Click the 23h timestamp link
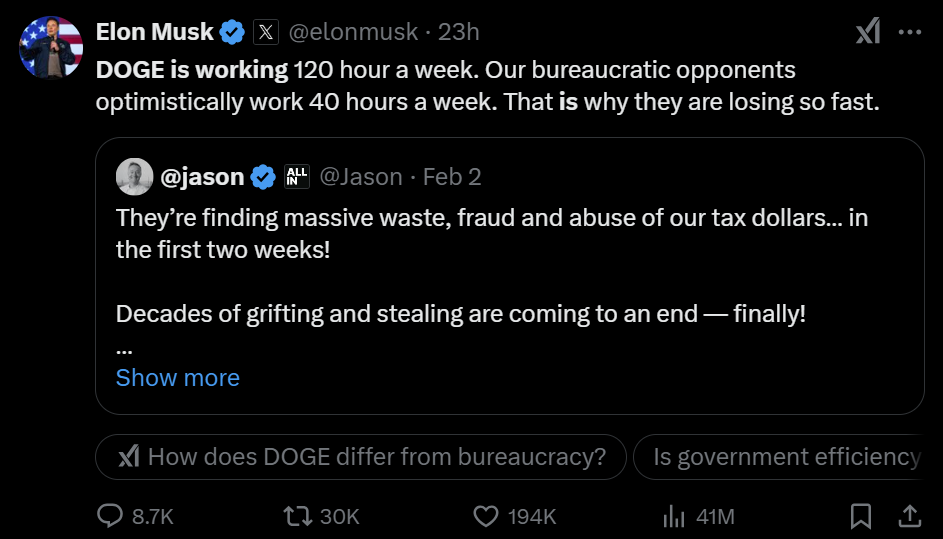The height and width of the screenshot is (539, 943). click(x=459, y=32)
